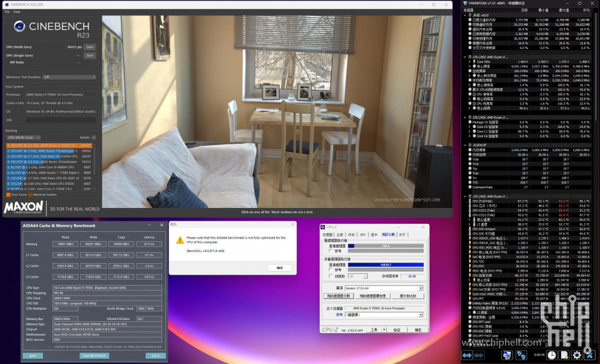The height and width of the screenshot is (364, 600).
Task: Tick 参考 checkbox in CPU-Z single-thread section
Action: pyautogui.click(x=331, y=251)
